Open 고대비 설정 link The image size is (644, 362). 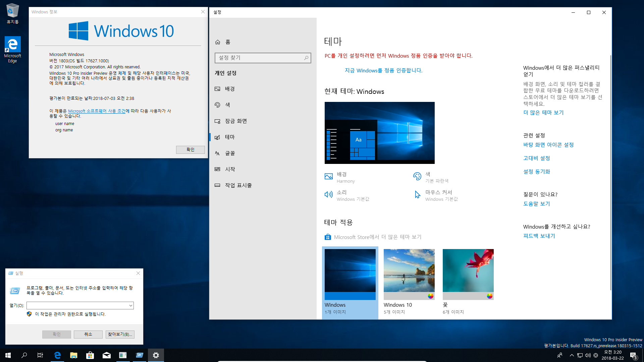tap(537, 158)
